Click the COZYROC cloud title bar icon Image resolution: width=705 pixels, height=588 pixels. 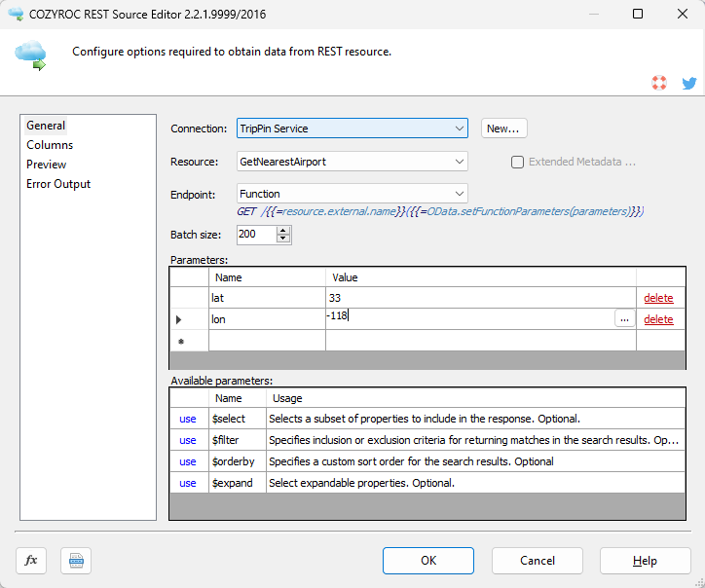pos(16,14)
